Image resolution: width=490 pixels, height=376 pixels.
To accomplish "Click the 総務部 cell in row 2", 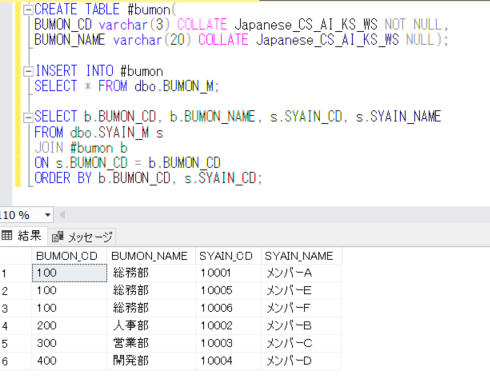I will (x=151, y=291).
